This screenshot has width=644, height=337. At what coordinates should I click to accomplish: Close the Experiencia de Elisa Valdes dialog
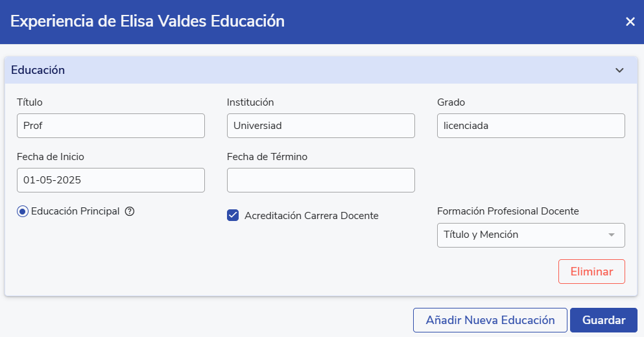tap(630, 21)
